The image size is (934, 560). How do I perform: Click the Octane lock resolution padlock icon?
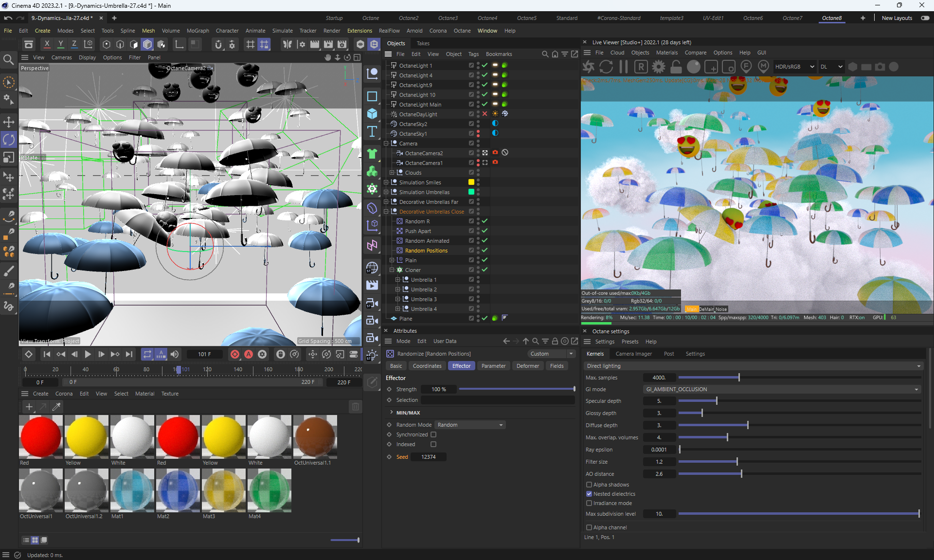(676, 67)
